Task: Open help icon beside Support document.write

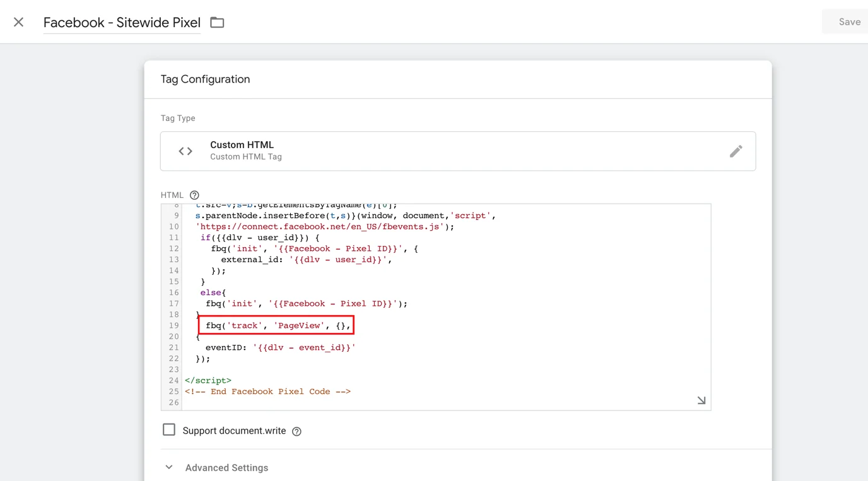Action: (296, 431)
